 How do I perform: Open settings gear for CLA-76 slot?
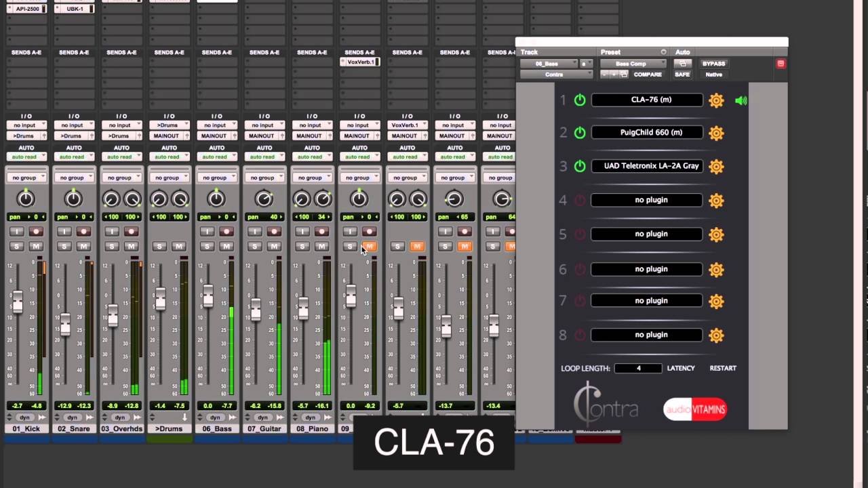pos(716,100)
